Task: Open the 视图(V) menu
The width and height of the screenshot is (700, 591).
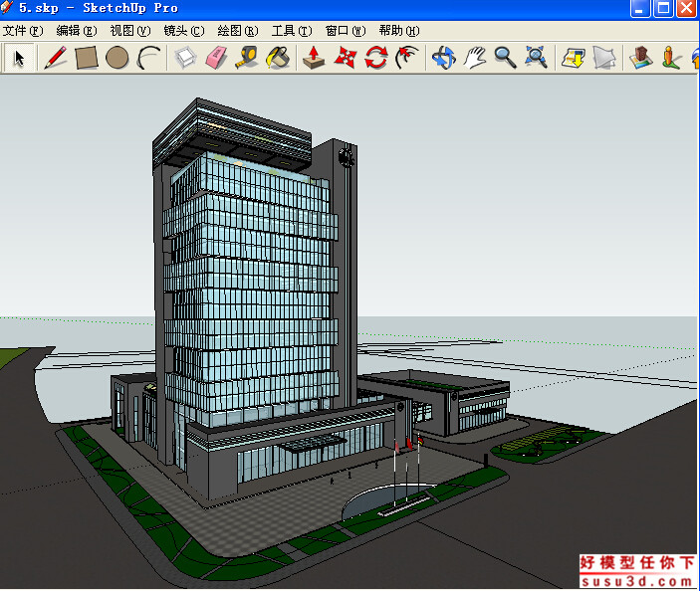Action: 130,31
